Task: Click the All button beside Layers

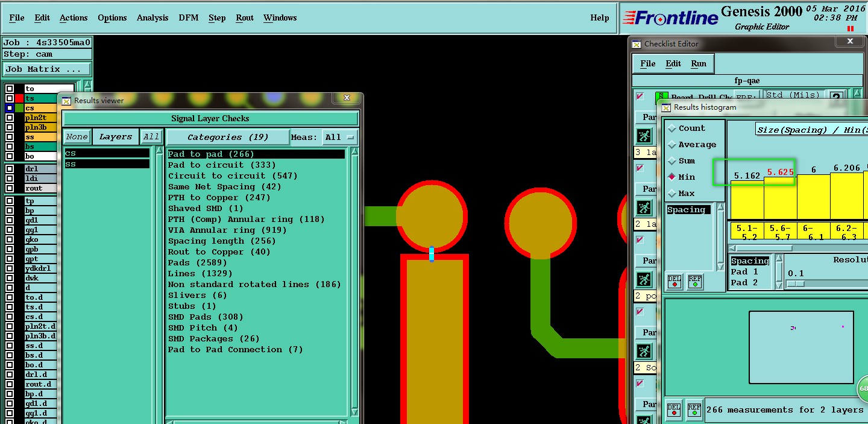Action: coord(151,137)
